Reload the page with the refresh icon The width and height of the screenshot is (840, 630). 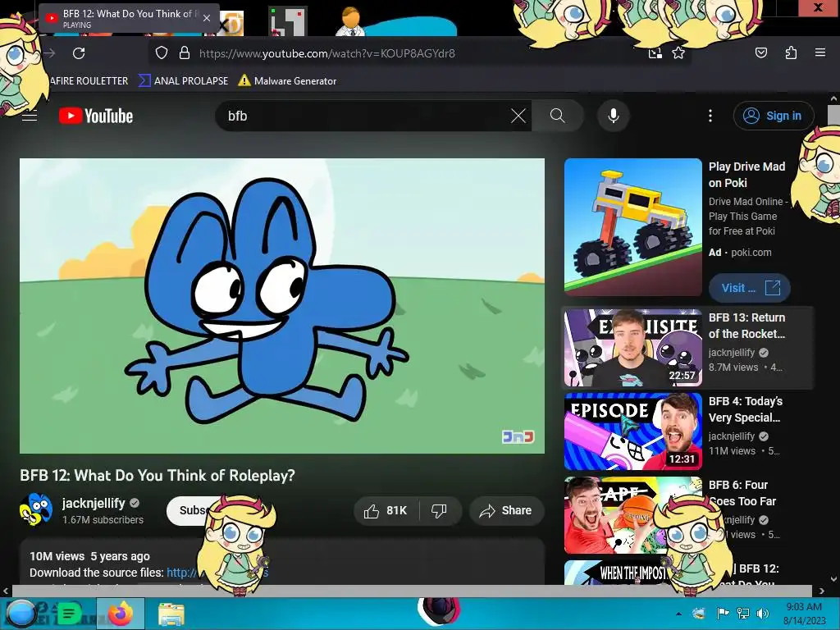(79, 53)
